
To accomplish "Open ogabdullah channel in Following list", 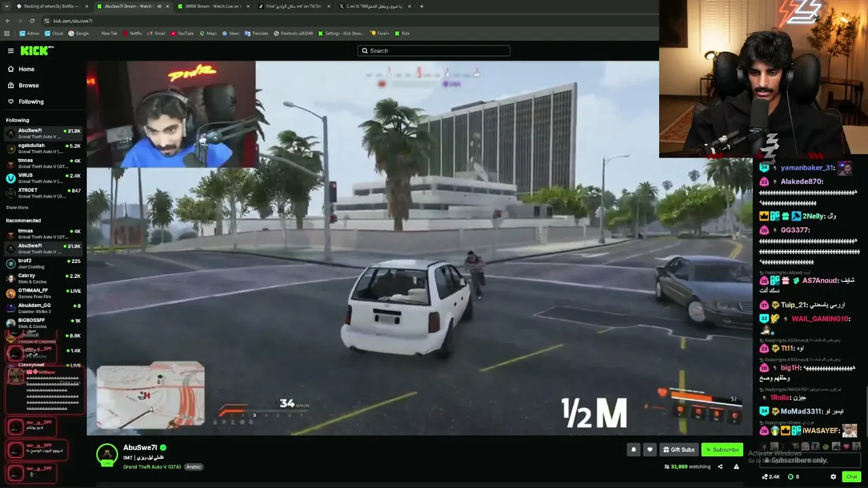I will (x=43, y=148).
